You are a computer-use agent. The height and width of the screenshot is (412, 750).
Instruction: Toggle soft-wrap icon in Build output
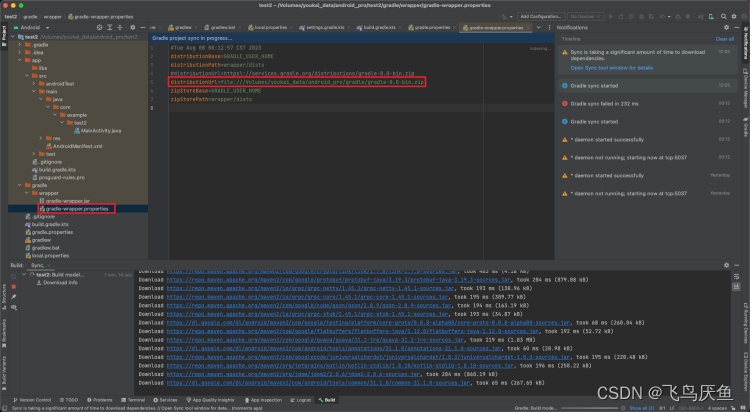click(736, 277)
